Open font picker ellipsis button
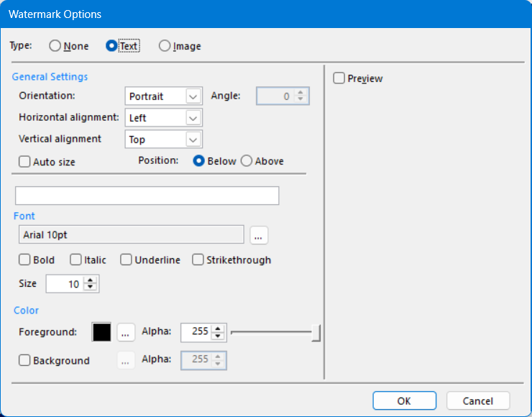Viewport: 532px width, 417px height. (259, 235)
